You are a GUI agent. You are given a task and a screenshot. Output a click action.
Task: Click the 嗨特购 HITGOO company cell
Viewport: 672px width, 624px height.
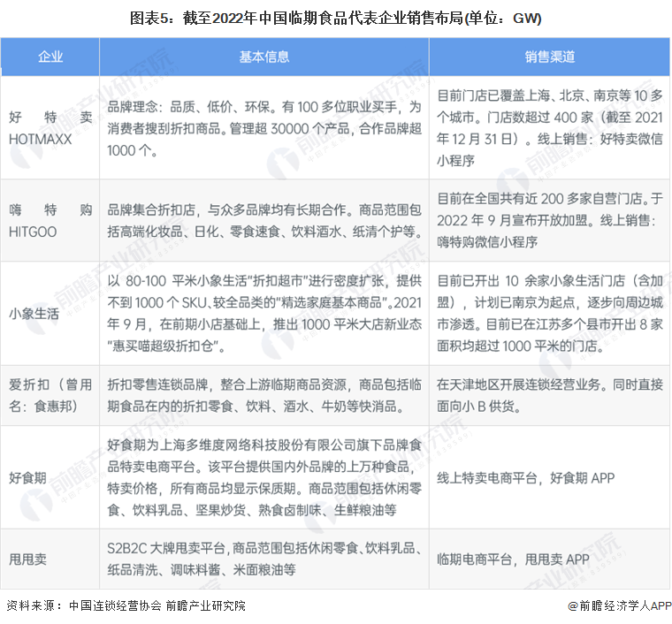(x=50, y=221)
